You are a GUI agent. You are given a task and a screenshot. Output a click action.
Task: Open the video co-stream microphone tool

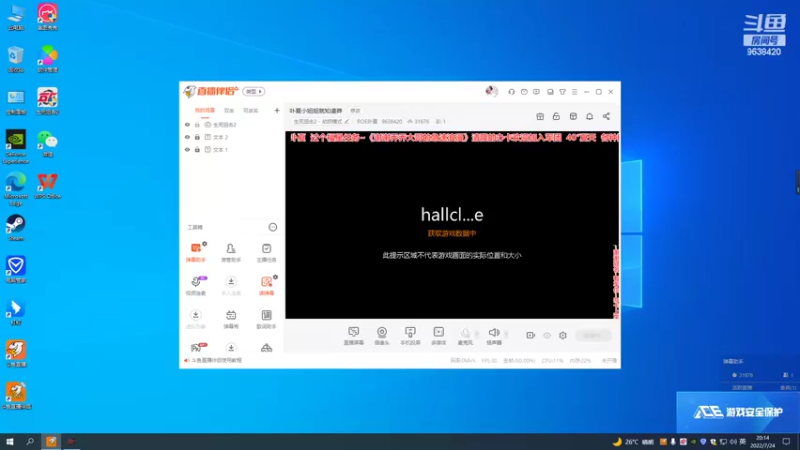click(196, 286)
